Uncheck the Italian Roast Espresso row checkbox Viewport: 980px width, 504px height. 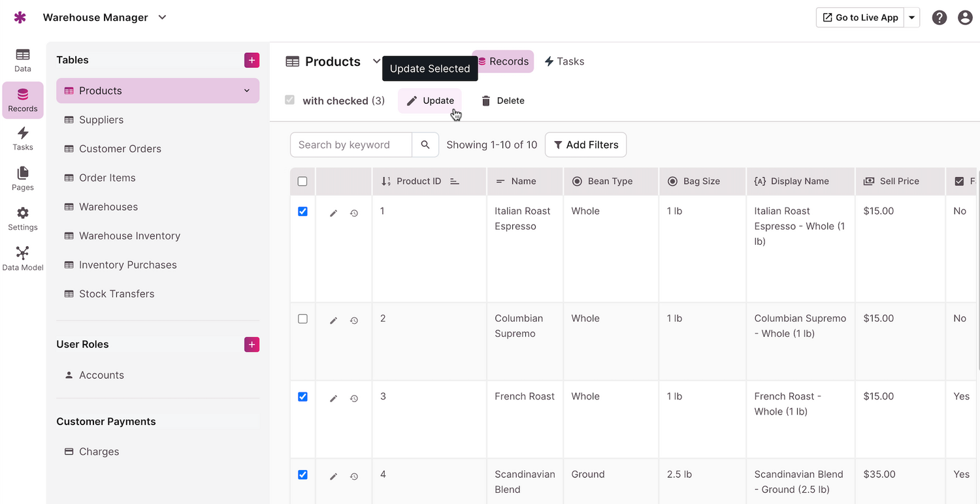point(302,212)
